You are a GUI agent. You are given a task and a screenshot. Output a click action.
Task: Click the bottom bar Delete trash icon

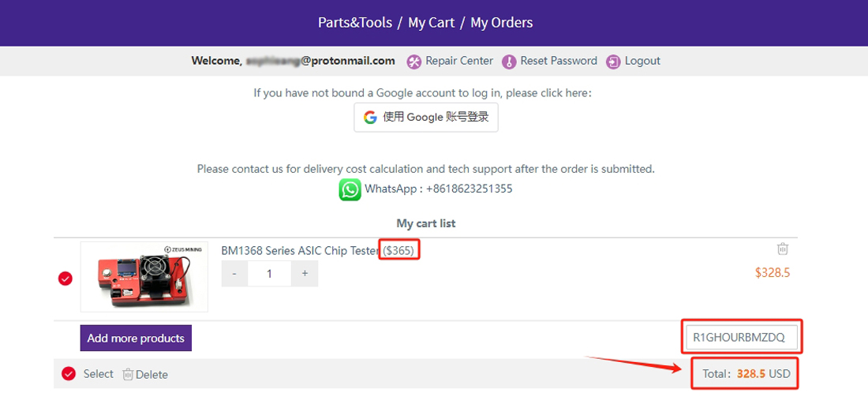coord(128,374)
